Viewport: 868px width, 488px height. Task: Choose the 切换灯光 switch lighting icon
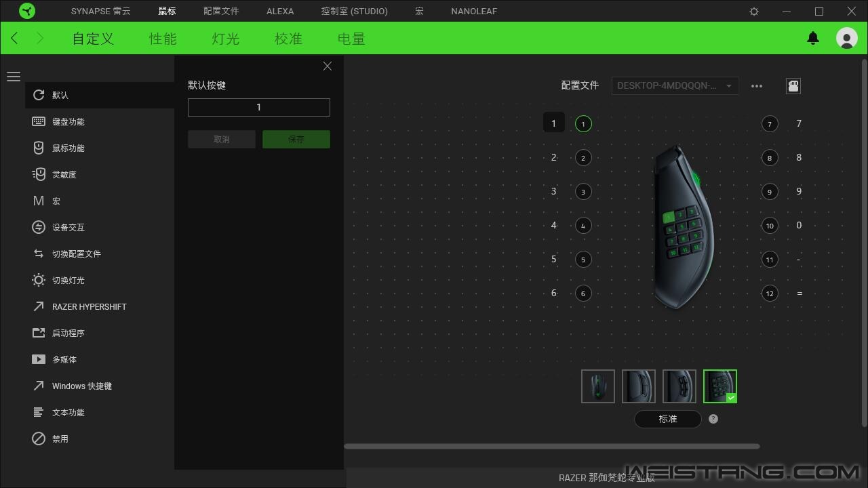coord(39,280)
